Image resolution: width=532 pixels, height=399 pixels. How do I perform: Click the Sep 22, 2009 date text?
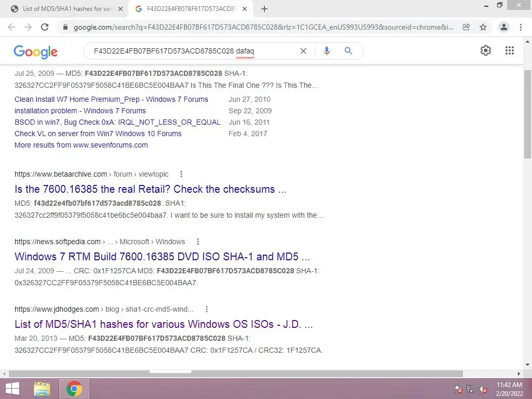[250, 111]
